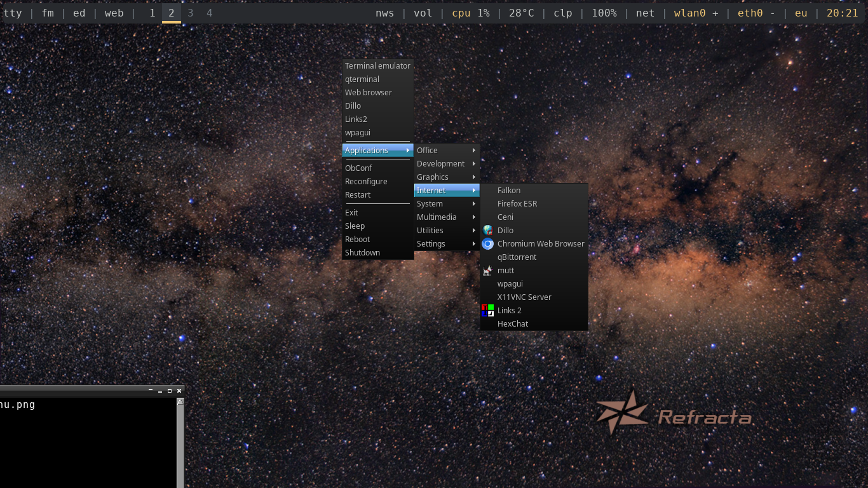Click the terminal window scrollbar up arrow
The height and width of the screenshot is (488, 868).
[x=180, y=402]
